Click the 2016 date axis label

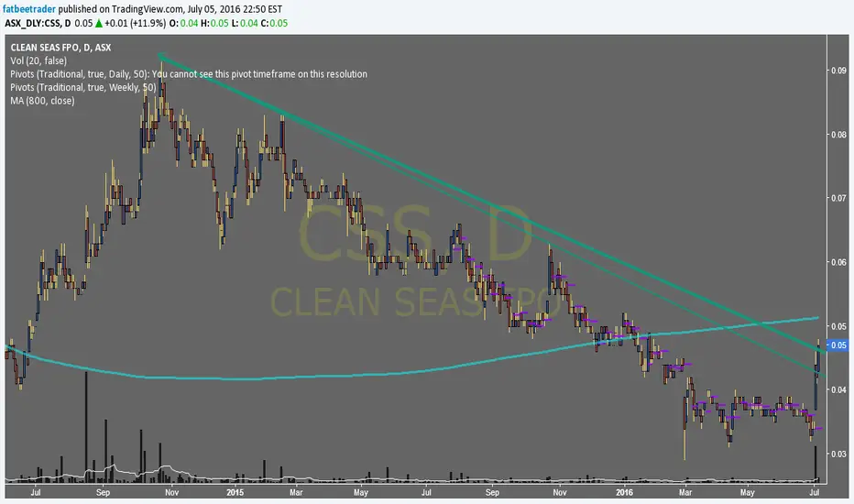point(624,493)
